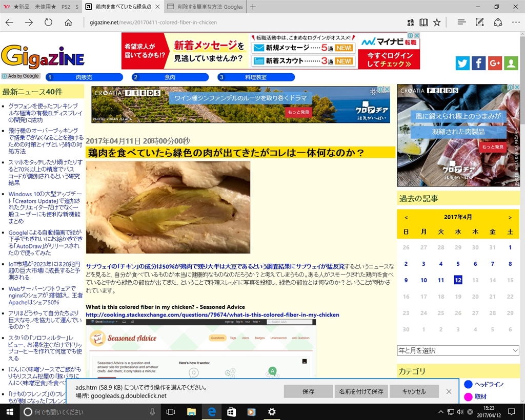525x420 pixels.
Task: Click the Share icon in toolbar
Action: click(498, 23)
